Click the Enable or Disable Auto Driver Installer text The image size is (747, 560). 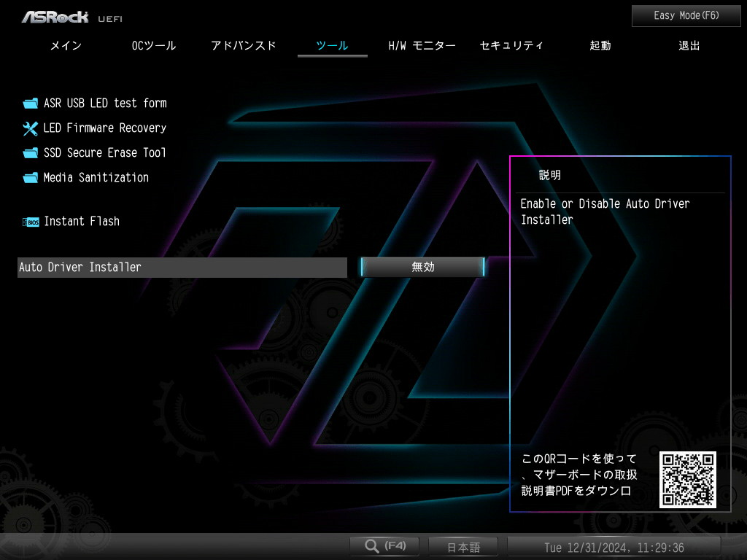[605, 211]
